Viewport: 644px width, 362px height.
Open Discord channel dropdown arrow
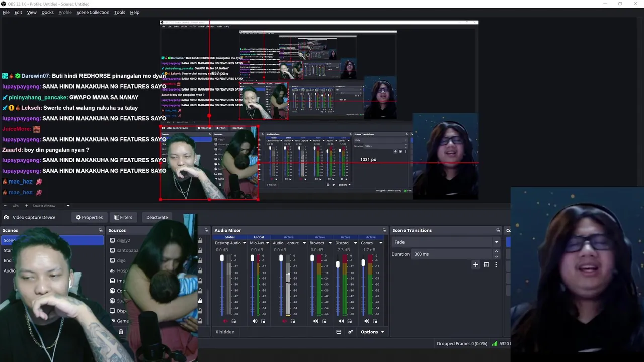tap(355, 243)
